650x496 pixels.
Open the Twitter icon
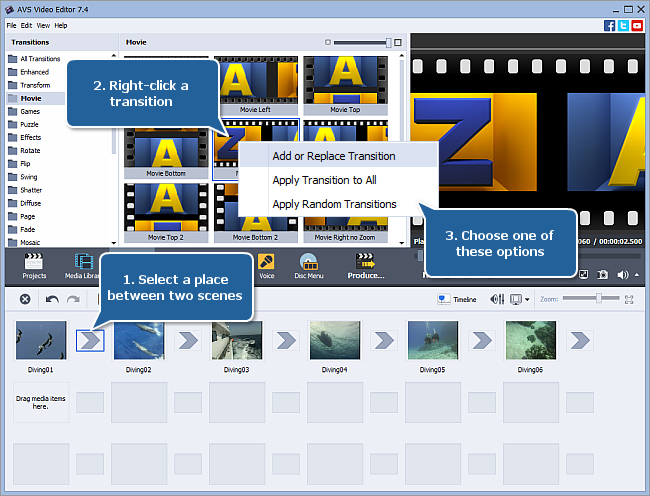click(x=623, y=26)
